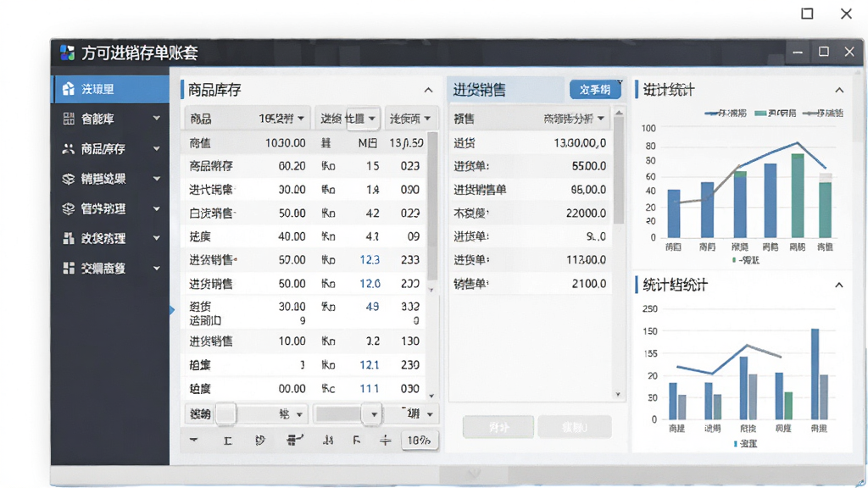
Task: Select the 销售单 row showing 2100.0
Action: tap(531, 283)
